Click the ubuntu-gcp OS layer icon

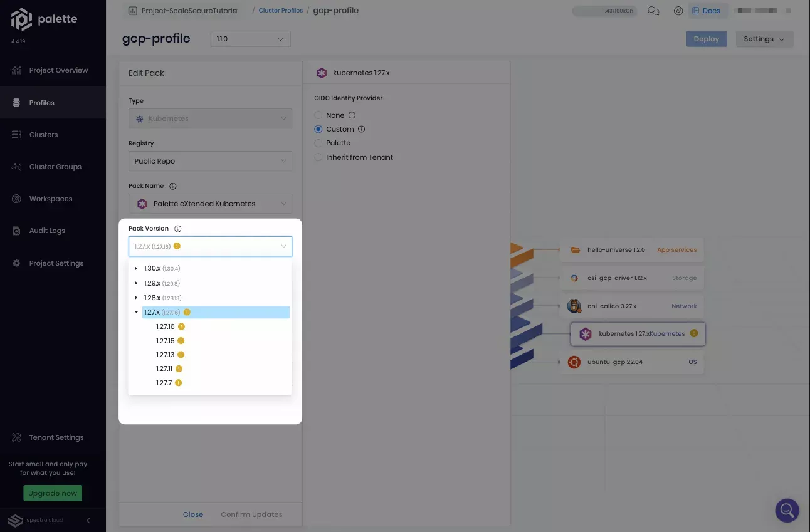(x=574, y=362)
